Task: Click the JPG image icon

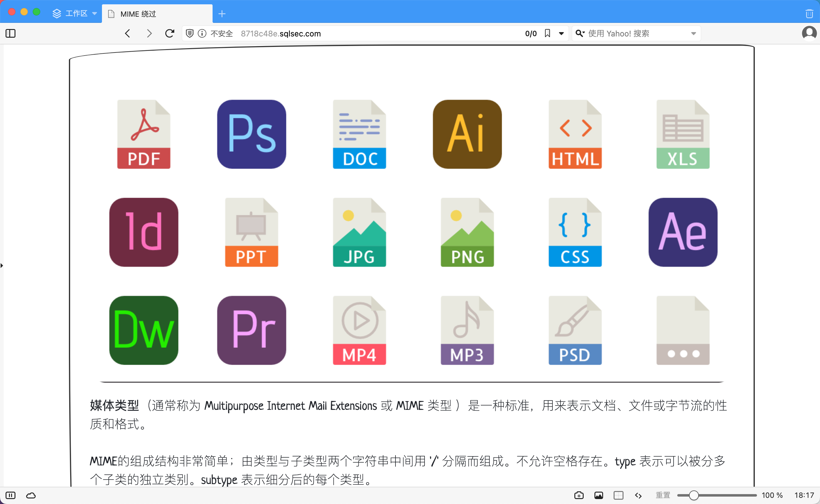Action: click(359, 232)
